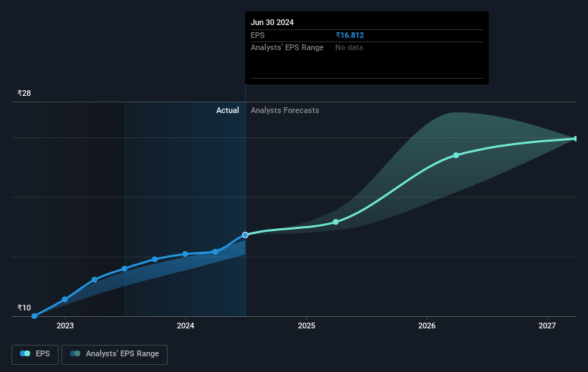
Task: Select the 2027 forecast endpoint on EPS line
Action: (x=576, y=139)
